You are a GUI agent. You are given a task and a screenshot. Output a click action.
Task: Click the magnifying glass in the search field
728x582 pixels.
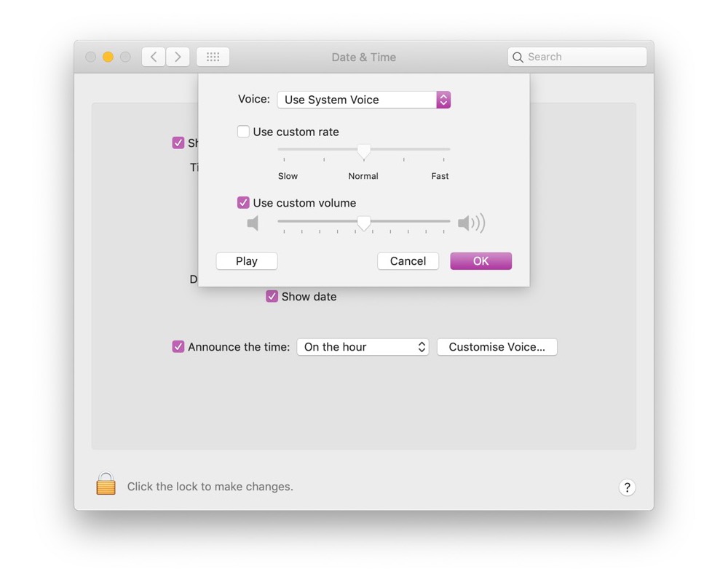[518, 56]
